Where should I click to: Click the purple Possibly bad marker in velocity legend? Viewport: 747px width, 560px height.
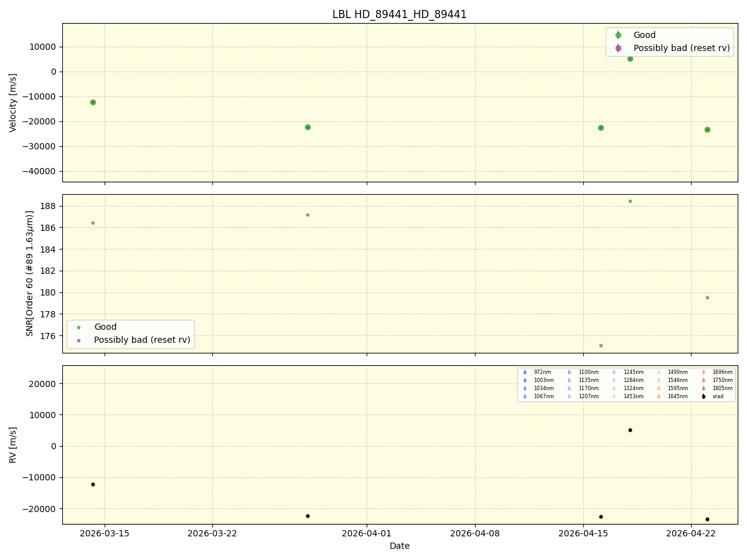click(618, 48)
